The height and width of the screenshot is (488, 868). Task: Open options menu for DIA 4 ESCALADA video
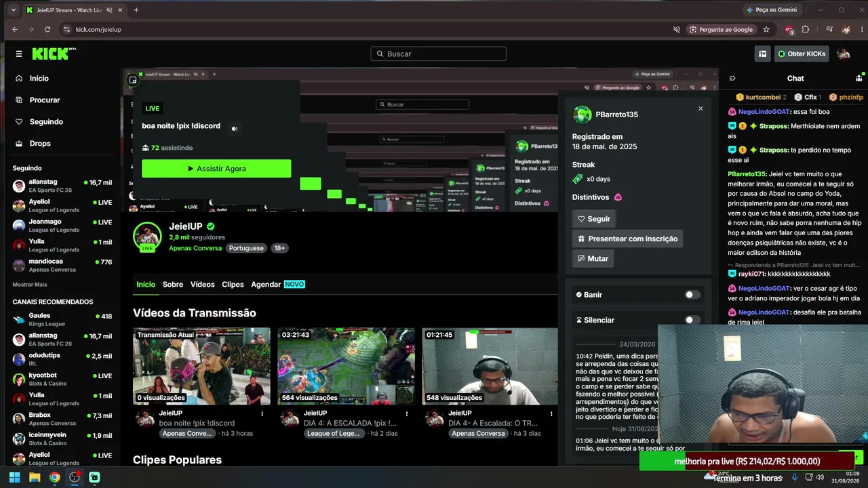(407, 413)
